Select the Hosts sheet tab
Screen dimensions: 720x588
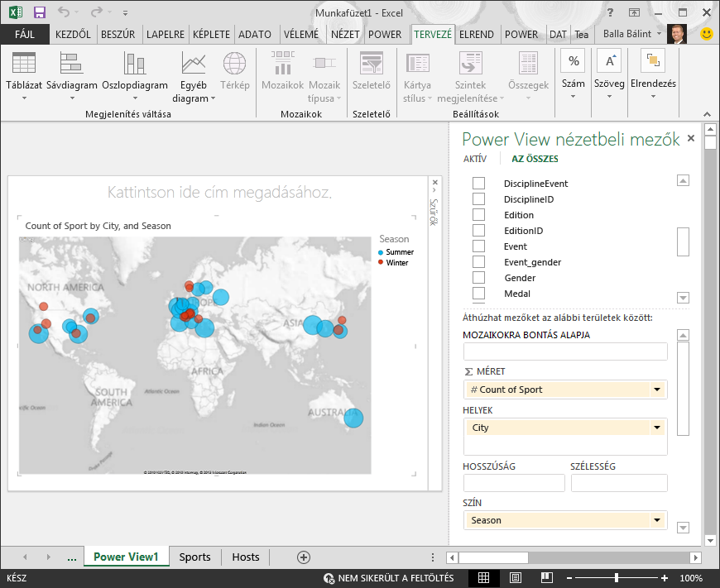click(246, 557)
